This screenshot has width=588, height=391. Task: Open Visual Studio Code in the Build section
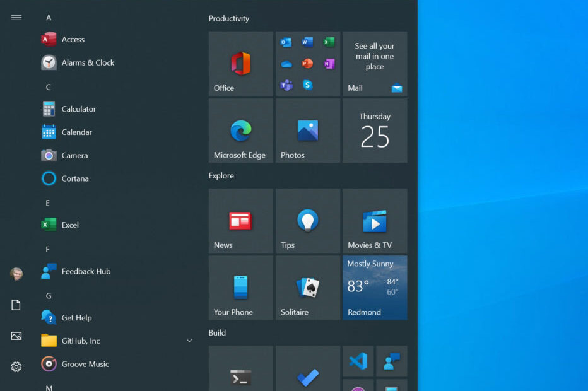coord(358,361)
